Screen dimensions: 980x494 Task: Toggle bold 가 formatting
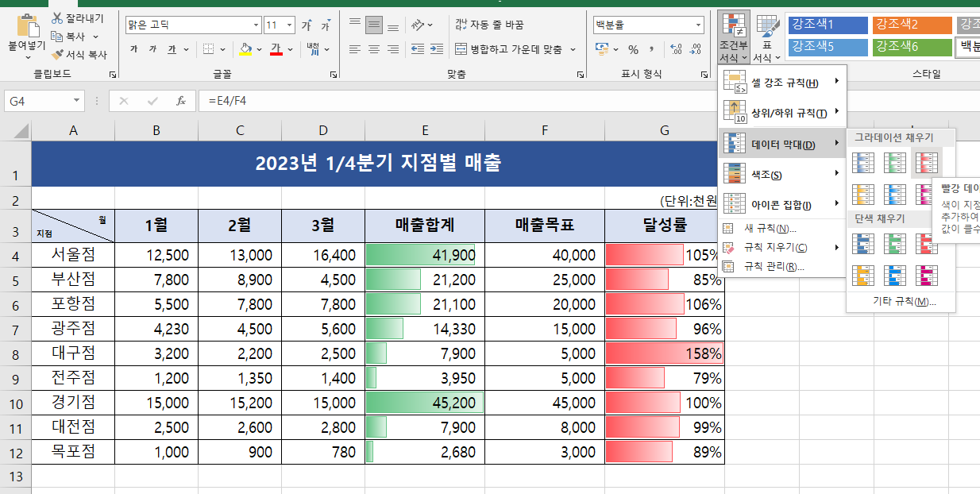(133, 49)
